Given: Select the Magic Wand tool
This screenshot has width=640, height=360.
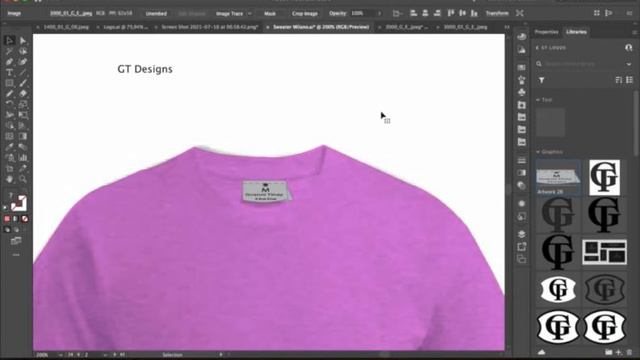Looking at the screenshot, I should coord(9,51).
